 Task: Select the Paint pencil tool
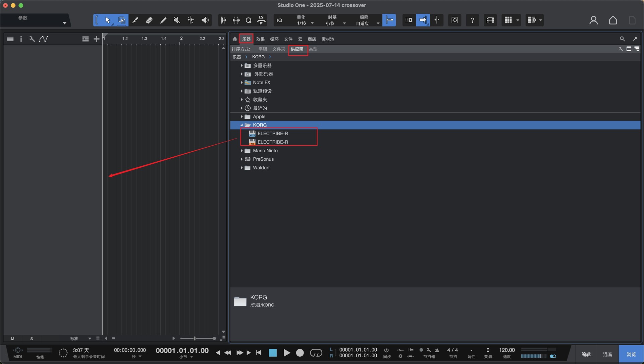pyautogui.click(x=163, y=20)
